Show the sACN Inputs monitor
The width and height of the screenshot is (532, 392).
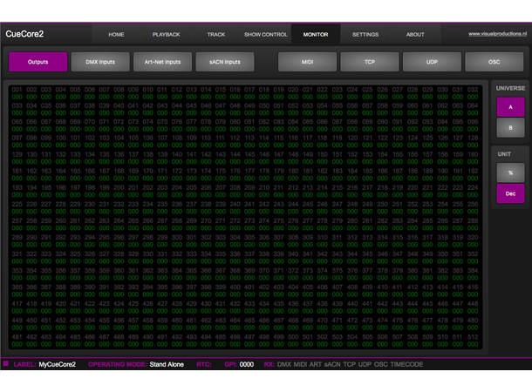(225, 62)
